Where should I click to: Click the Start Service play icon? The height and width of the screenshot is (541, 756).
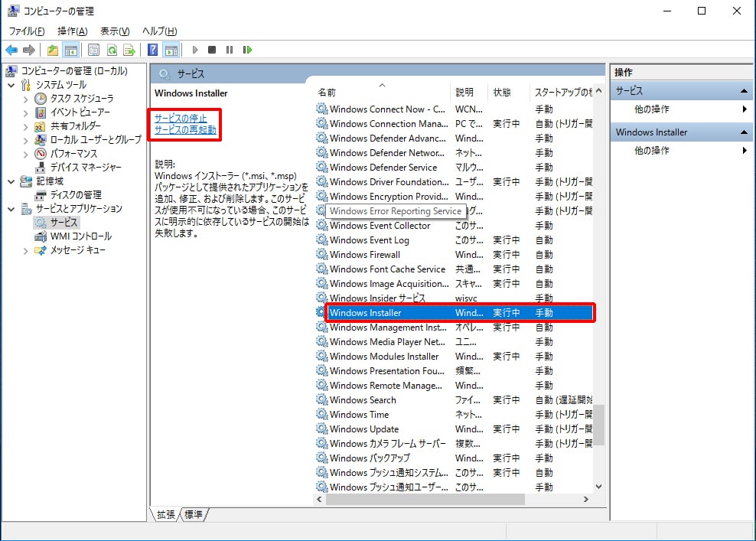195,50
